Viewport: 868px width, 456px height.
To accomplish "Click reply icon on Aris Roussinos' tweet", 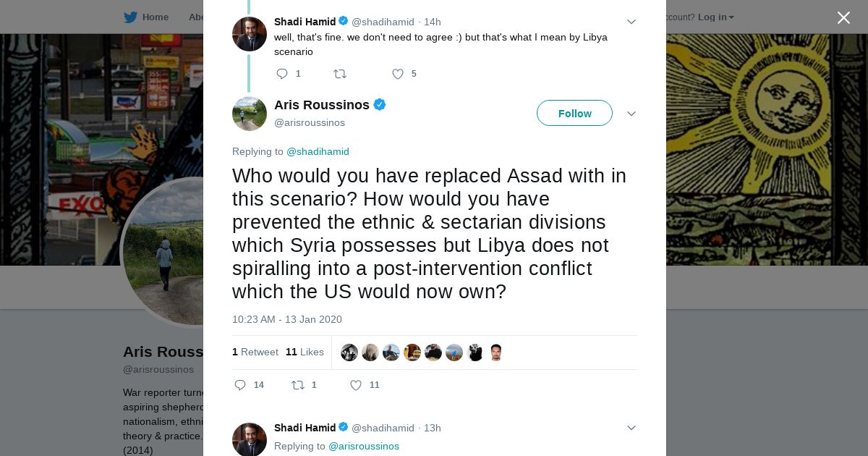I will pyautogui.click(x=241, y=385).
